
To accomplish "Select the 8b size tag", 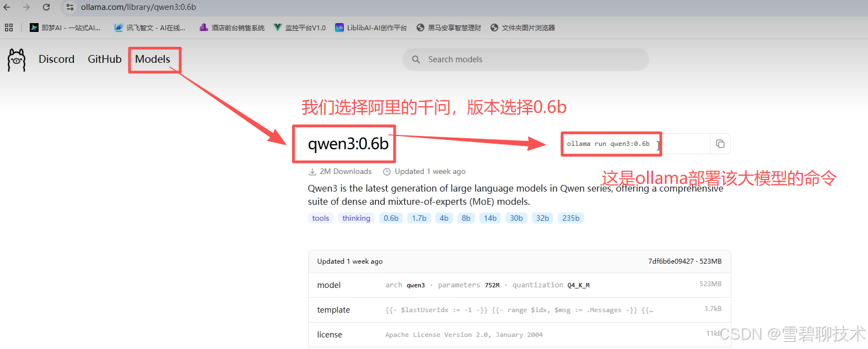I will pos(466,218).
